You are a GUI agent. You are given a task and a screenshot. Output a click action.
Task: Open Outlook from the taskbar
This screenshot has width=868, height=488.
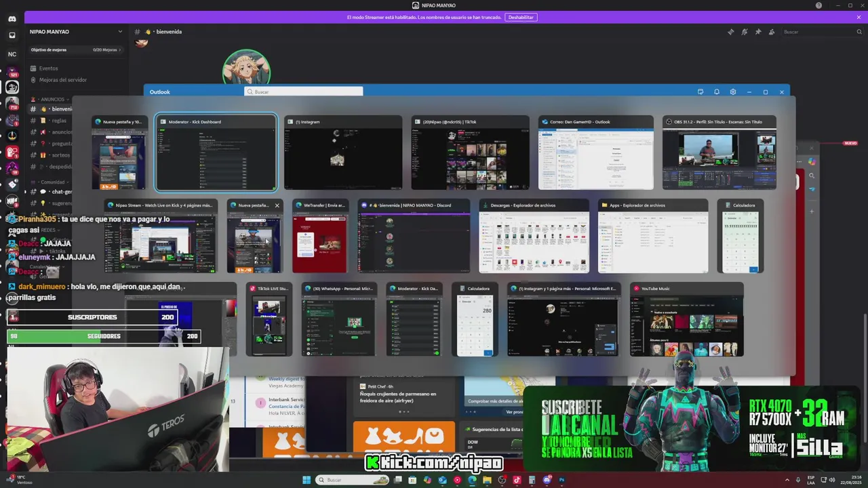tap(442, 480)
